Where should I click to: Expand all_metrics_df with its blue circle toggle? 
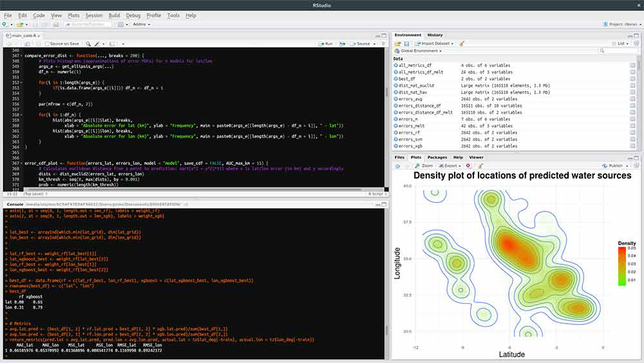(x=396, y=65)
